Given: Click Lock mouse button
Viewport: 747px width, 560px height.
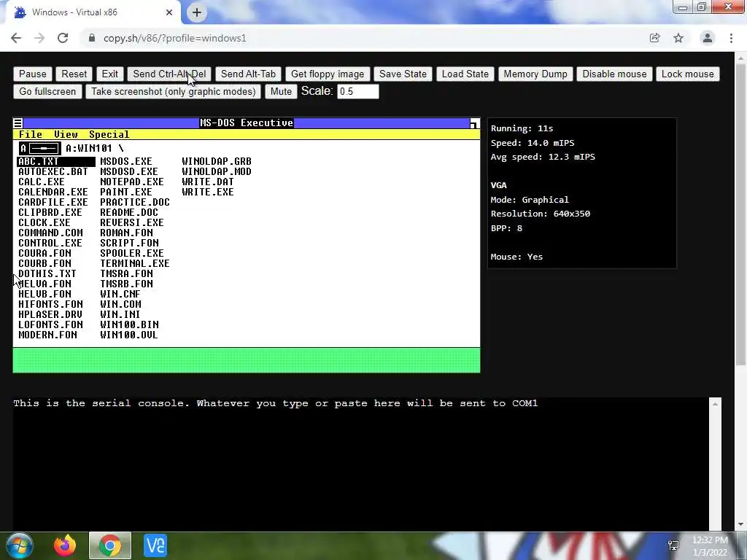Looking at the screenshot, I should (x=687, y=74).
